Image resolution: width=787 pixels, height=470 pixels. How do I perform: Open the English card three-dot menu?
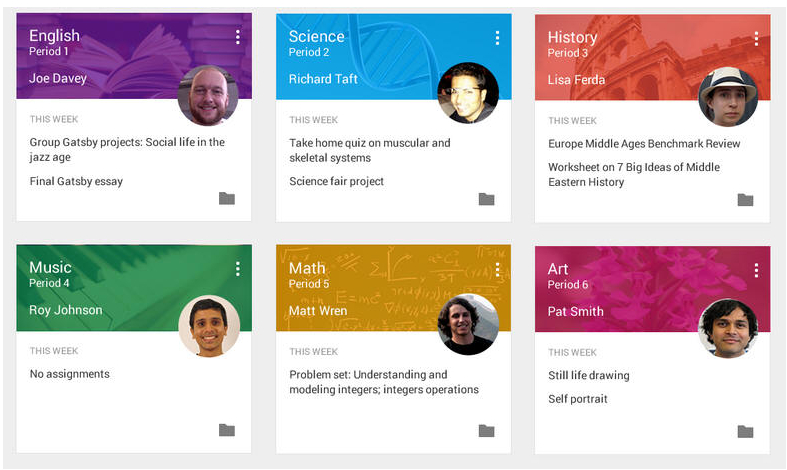point(238,38)
